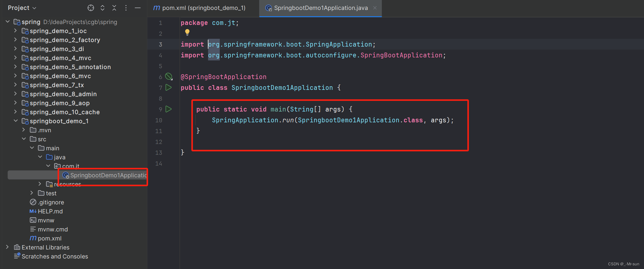This screenshot has width=644, height=269.
Task: Click the run gutter icon next to main method
Action: 169,109
